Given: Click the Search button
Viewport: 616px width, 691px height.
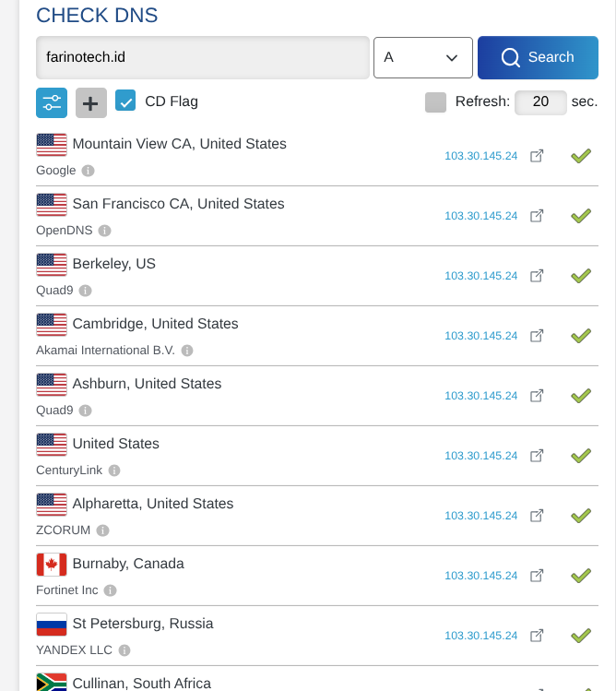Looking at the screenshot, I should point(538,58).
